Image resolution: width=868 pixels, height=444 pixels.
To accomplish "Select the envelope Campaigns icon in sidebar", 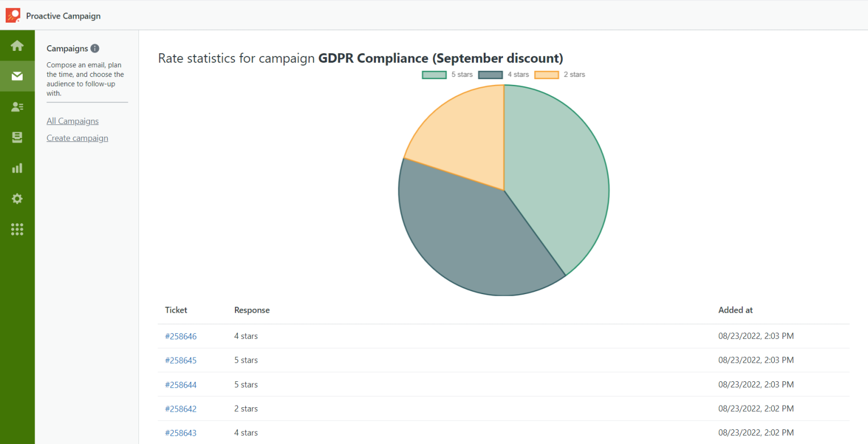I will tap(17, 76).
